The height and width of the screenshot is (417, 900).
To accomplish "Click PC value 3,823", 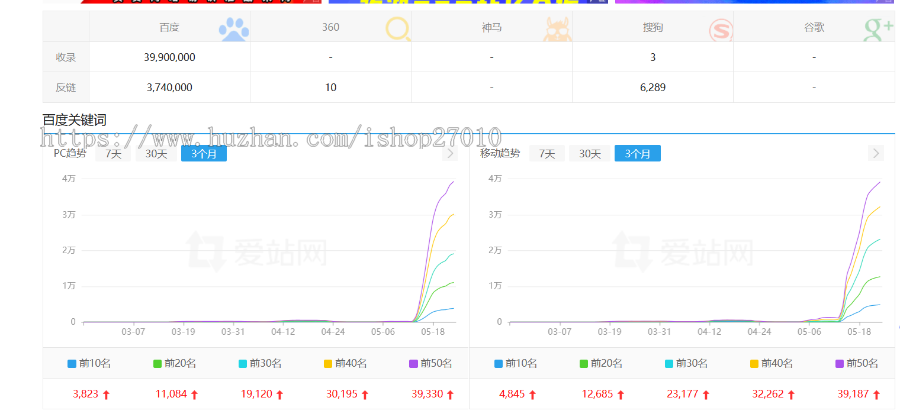I will [x=86, y=395].
